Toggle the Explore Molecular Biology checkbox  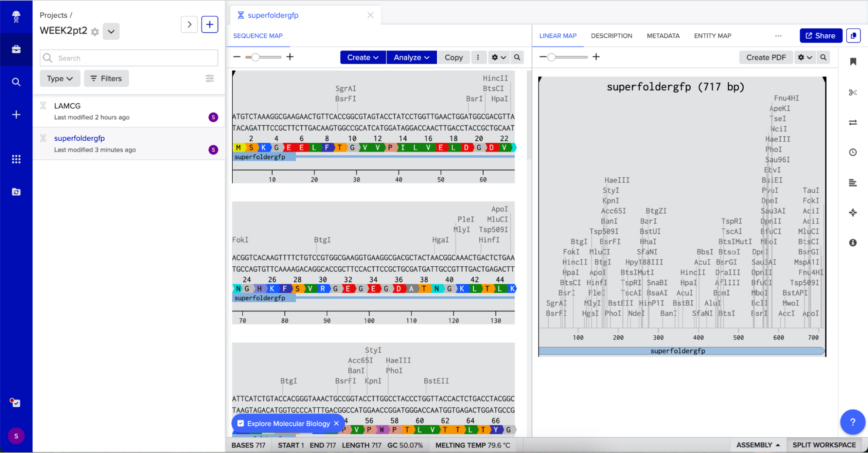click(241, 423)
